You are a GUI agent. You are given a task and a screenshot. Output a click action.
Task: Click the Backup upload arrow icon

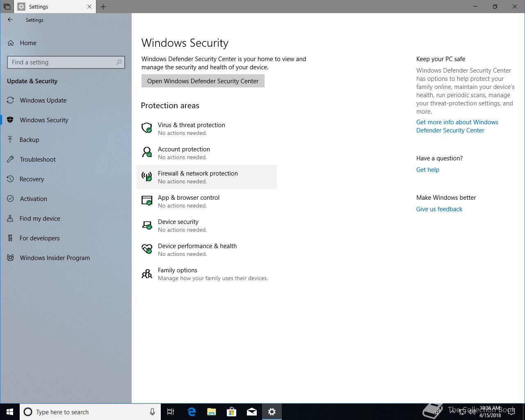[x=11, y=139]
